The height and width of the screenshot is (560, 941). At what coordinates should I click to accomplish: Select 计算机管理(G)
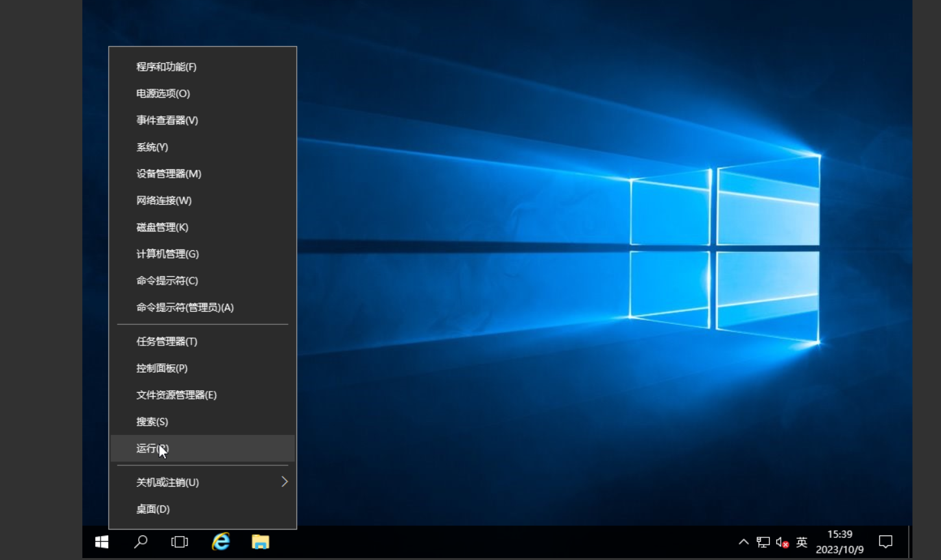coord(203,254)
